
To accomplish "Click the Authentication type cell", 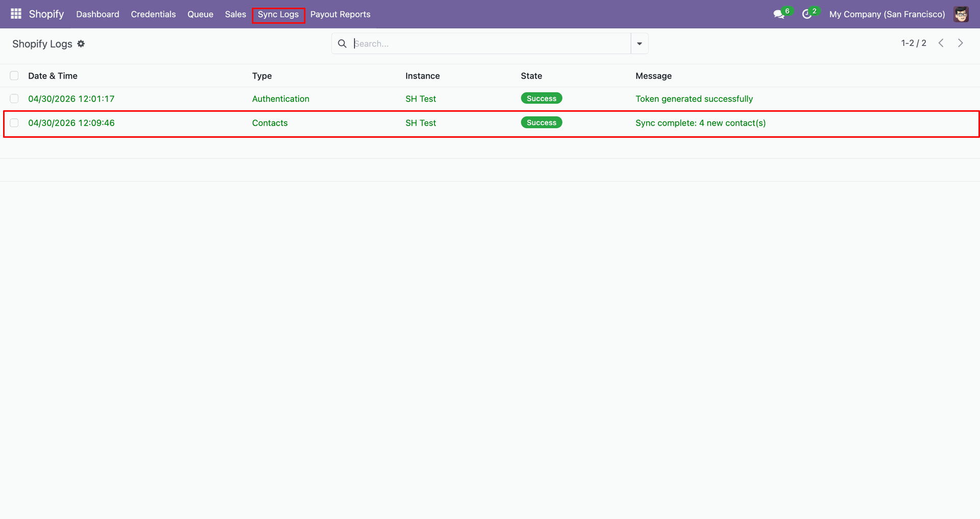I will click(x=281, y=98).
